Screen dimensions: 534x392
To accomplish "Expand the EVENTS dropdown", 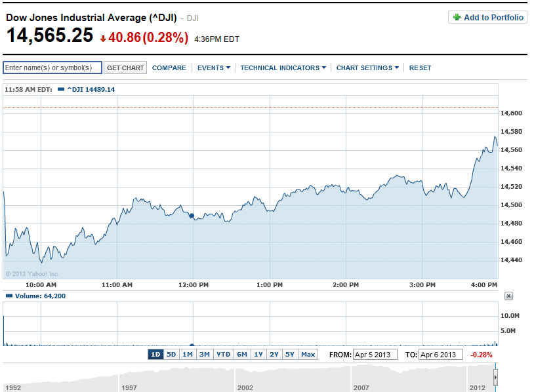I will (x=213, y=68).
